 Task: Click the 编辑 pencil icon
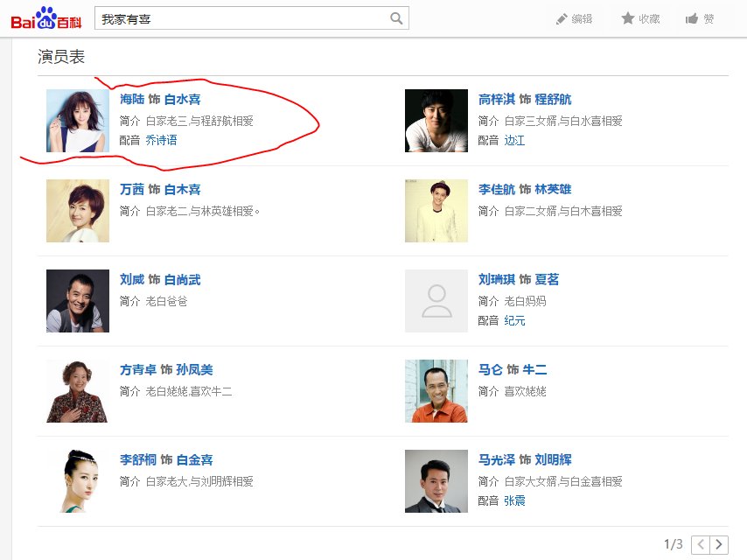(x=562, y=18)
